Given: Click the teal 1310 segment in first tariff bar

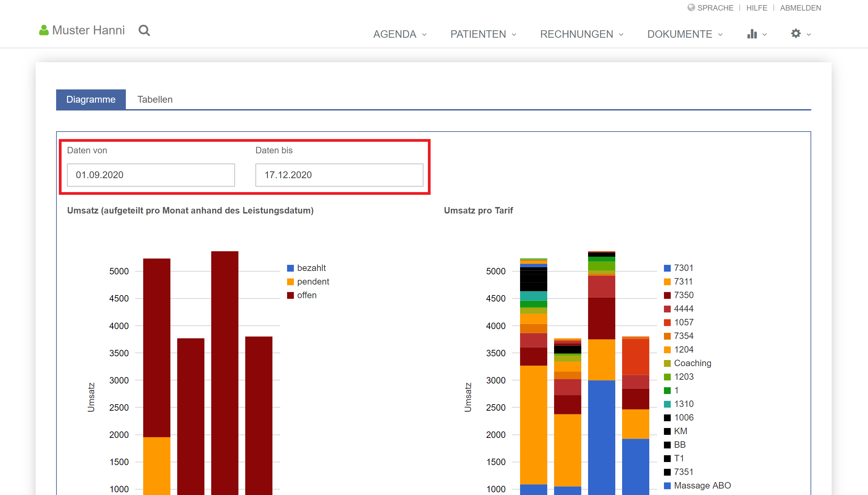Looking at the screenshot, I should [x=534, y=296].
